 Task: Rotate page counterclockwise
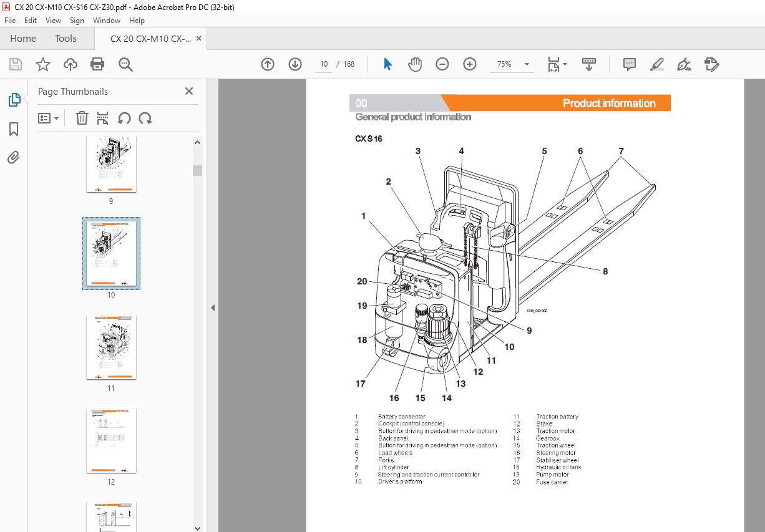click(x=124, y=118)
